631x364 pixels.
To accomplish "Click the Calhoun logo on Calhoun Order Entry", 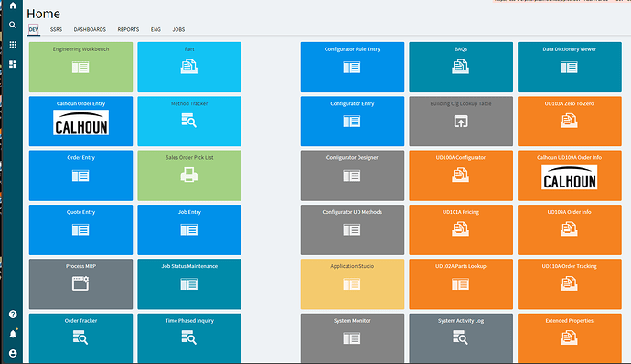I will (x=80, y=123).
